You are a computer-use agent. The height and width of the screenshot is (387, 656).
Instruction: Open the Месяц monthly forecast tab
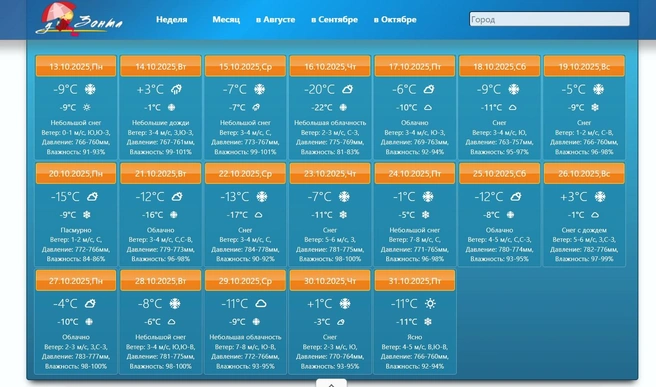[226, 20]
